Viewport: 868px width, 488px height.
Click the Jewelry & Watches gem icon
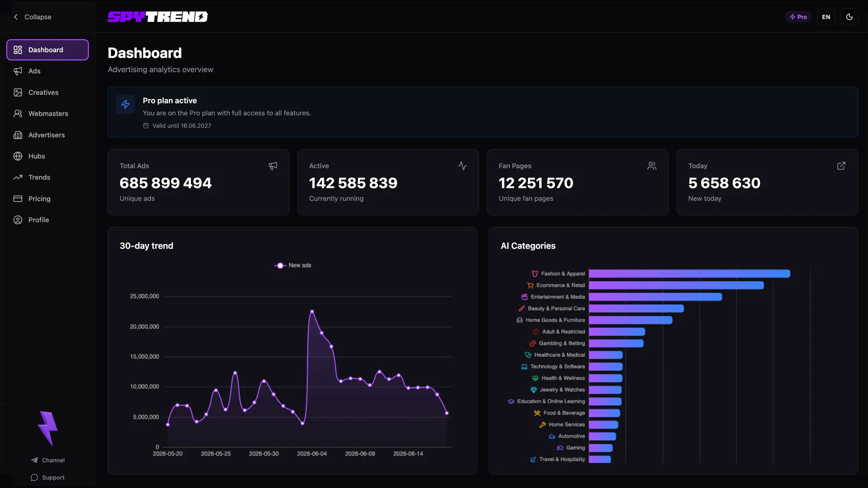533,389
